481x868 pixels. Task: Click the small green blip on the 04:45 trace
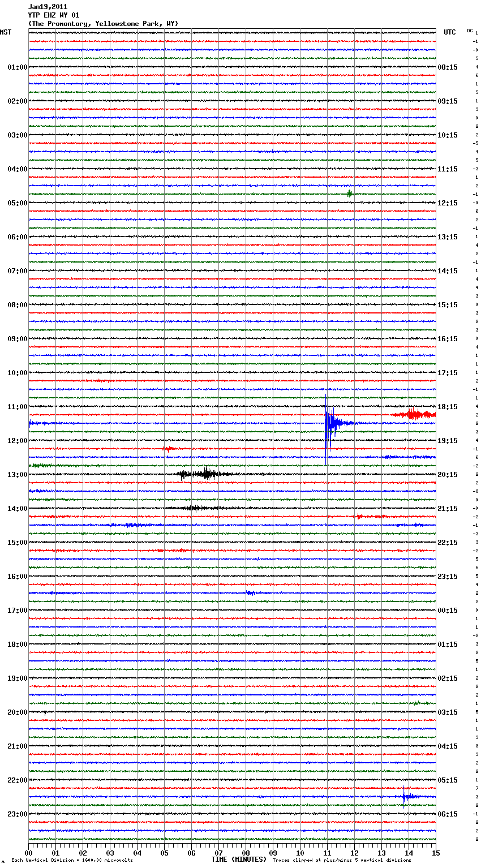point(350,194)
